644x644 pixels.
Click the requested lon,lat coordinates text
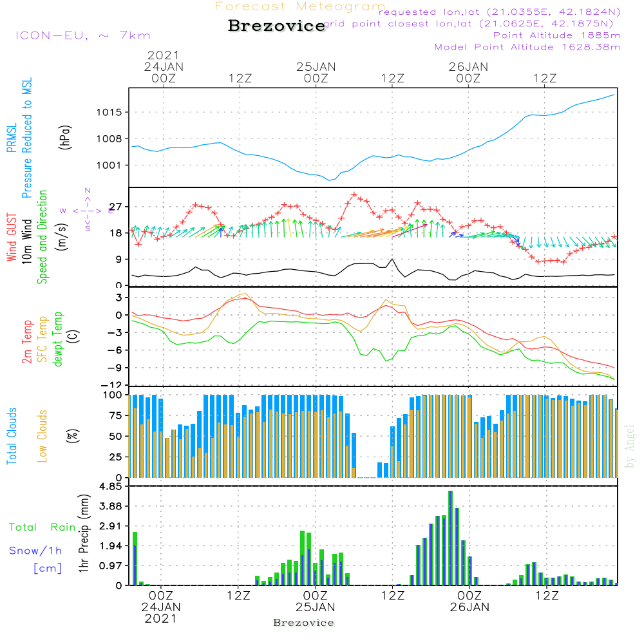tap(500, 12)
